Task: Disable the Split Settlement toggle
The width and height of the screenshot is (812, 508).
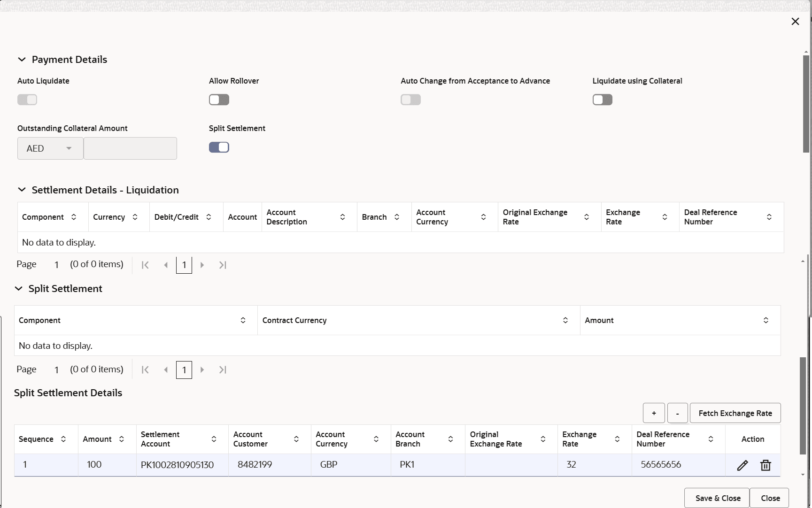Action: pos(219,147)
